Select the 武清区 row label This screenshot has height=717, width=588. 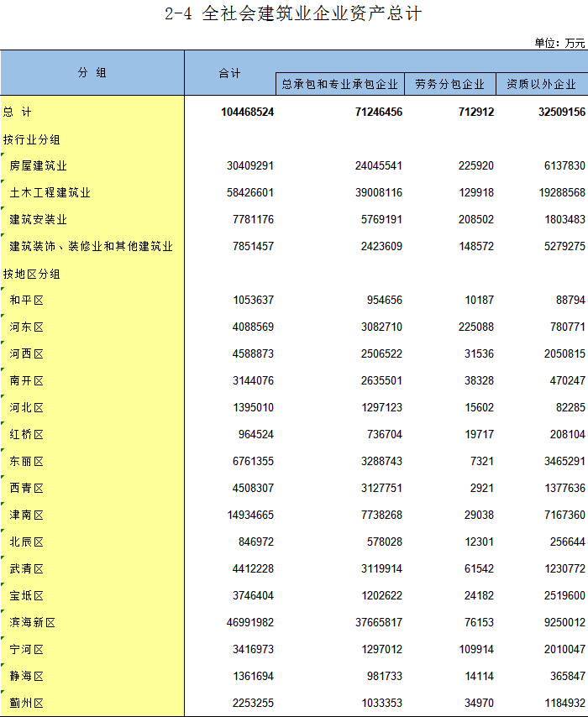tap(27, 569)
